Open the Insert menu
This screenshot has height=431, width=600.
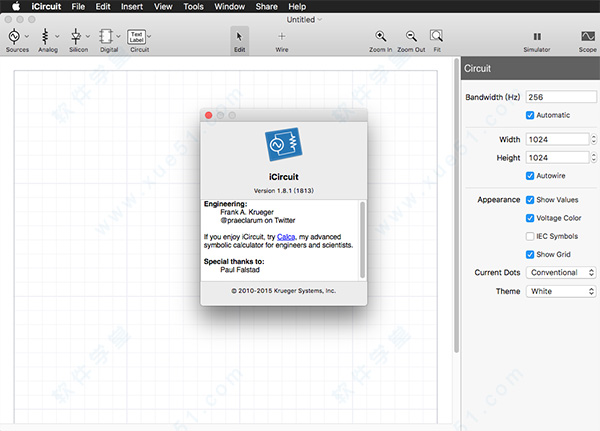click(x=132, y=7)
